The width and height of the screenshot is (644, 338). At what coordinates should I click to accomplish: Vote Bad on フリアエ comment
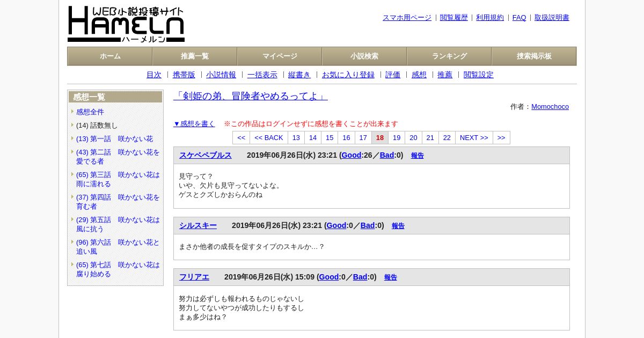360,277
